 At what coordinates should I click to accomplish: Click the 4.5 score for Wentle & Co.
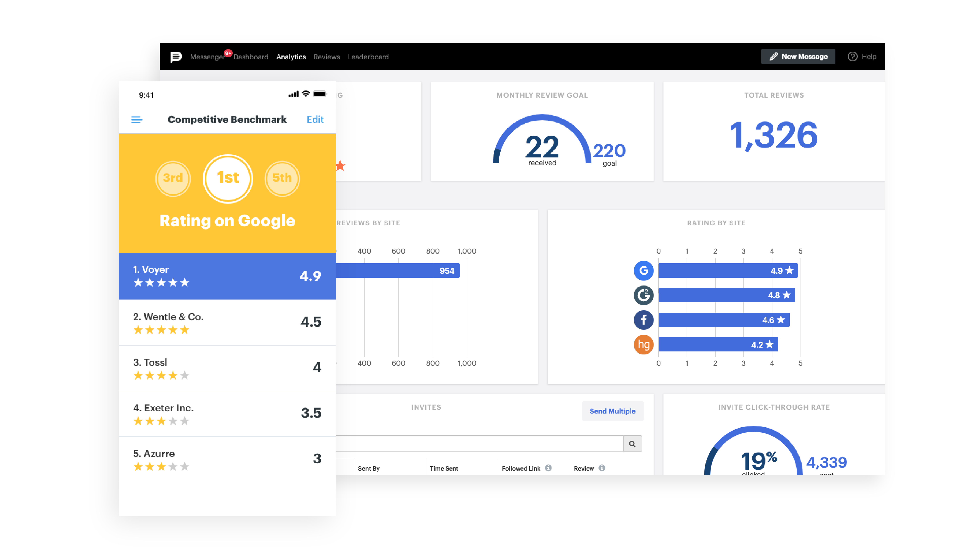[311, 322]
